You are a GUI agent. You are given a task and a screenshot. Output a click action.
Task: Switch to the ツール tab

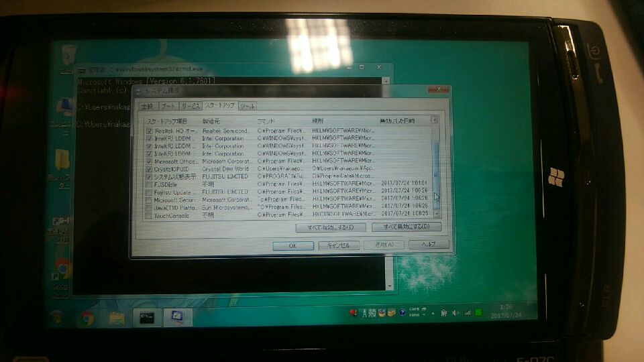click(248, 107)
